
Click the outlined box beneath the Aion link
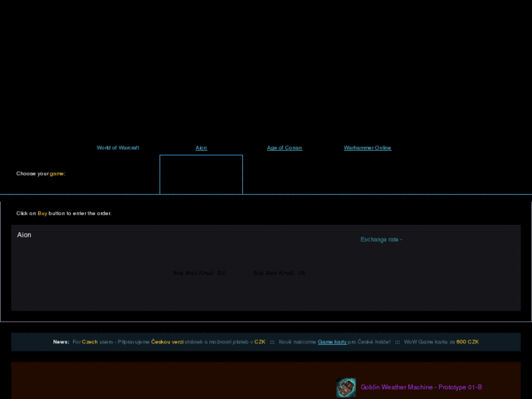201,174
